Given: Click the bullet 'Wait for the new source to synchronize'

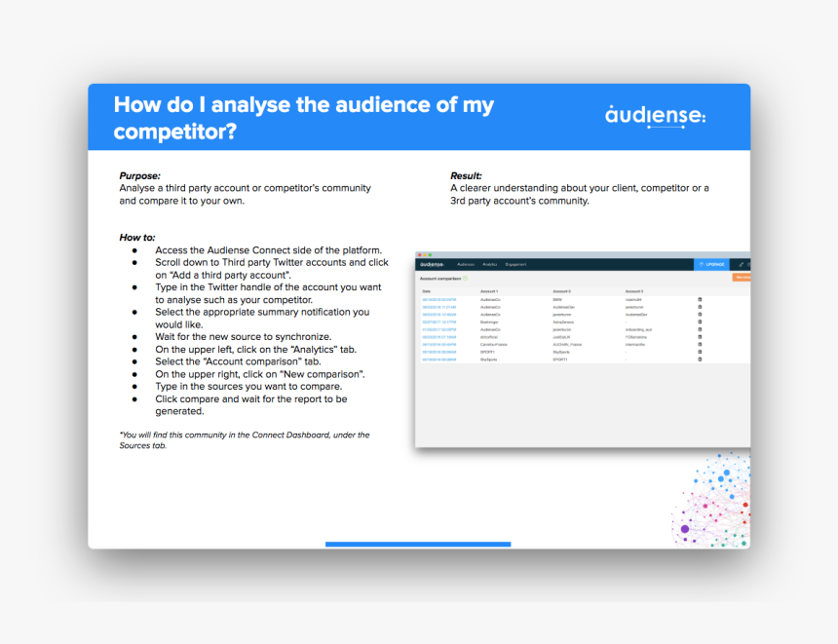Looking at the screenshot, I should 244,337.
